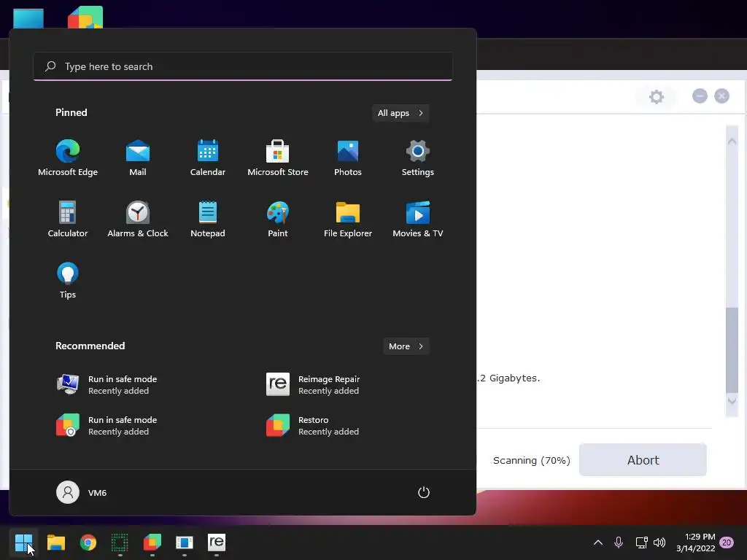This screenshot has height=560, width=747.
Task: Open Microsoft Edge from pinned apps
Action: (68, 158)
